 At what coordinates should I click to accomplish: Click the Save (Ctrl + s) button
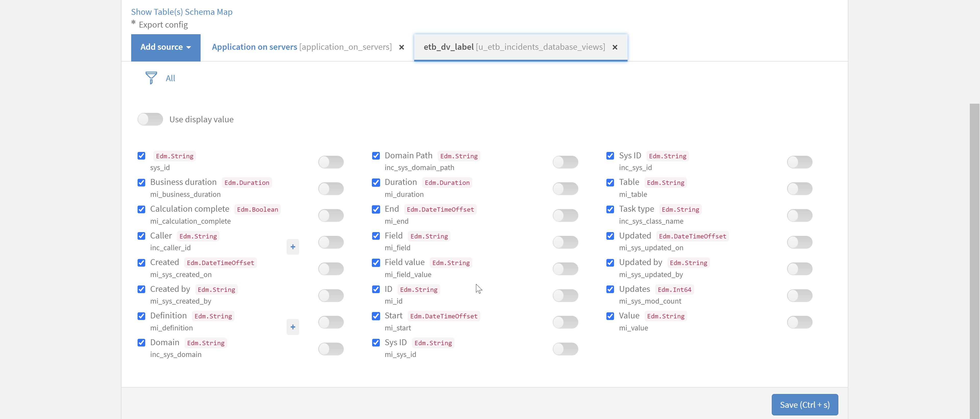(x=805, y=404)
